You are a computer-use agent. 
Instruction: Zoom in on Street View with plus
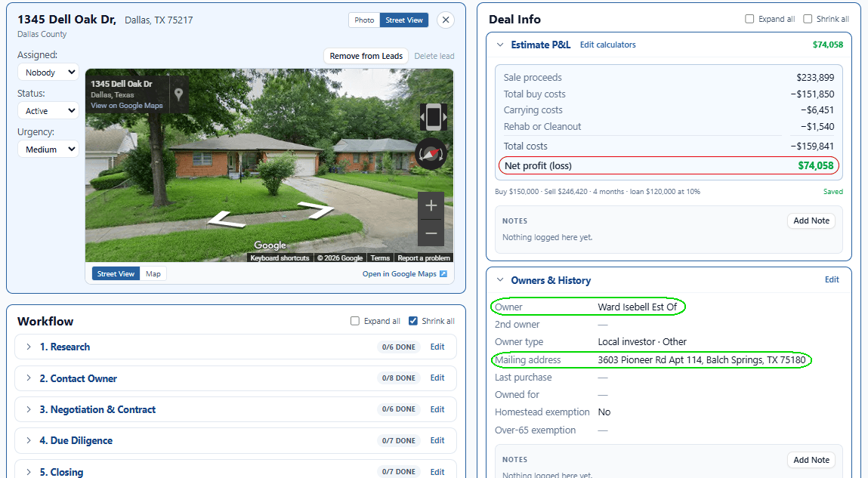(x=431, y=206)
